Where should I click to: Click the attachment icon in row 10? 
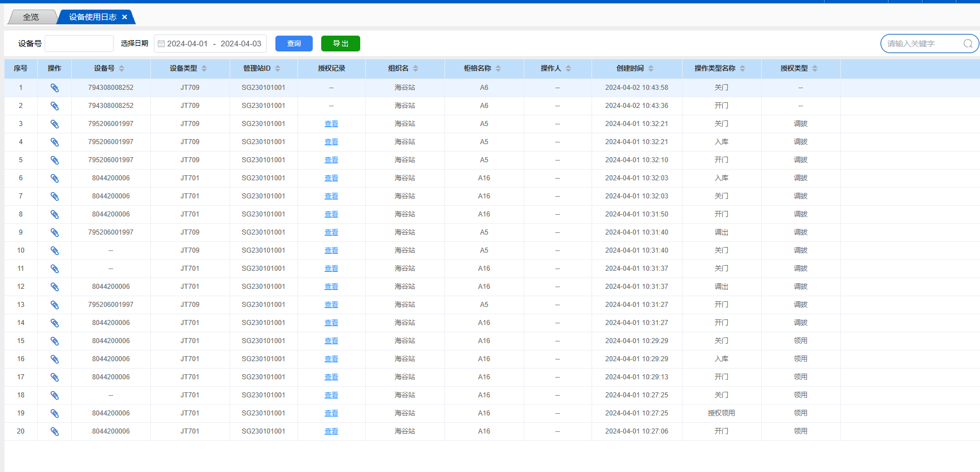click(54, 250)
